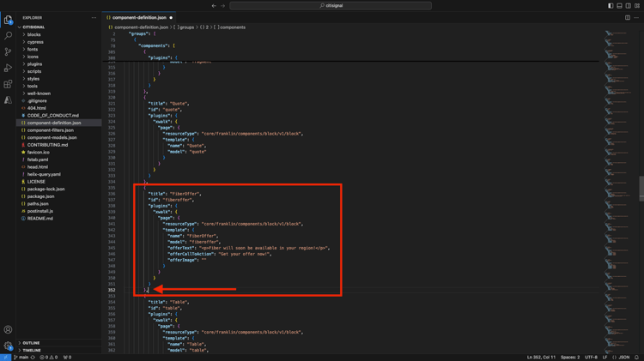Change the LF end of line sequence
The image size is (644, 361).
point(605,358)
